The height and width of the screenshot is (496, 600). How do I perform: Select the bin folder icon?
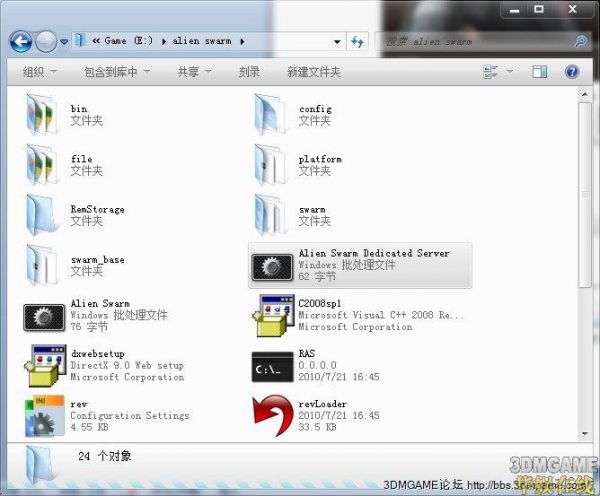pyautogui.click(x=42, y=114)
